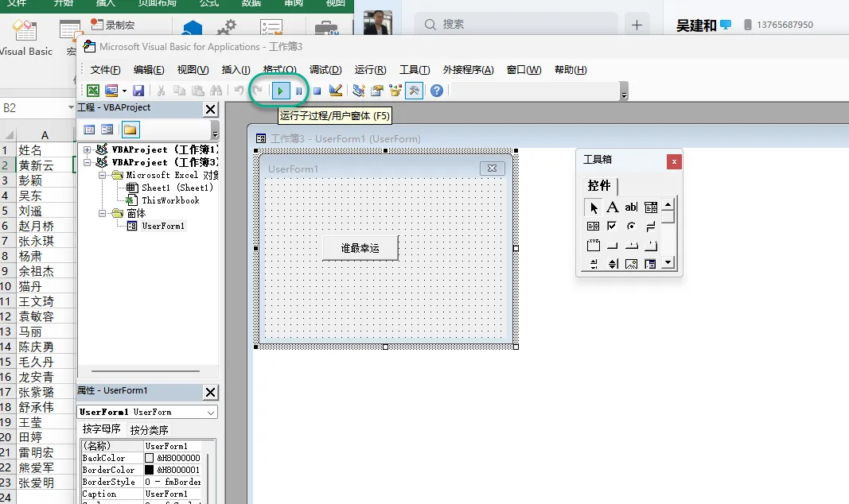
Task: Select the Frame control in Toolbox
Action: 594,245
